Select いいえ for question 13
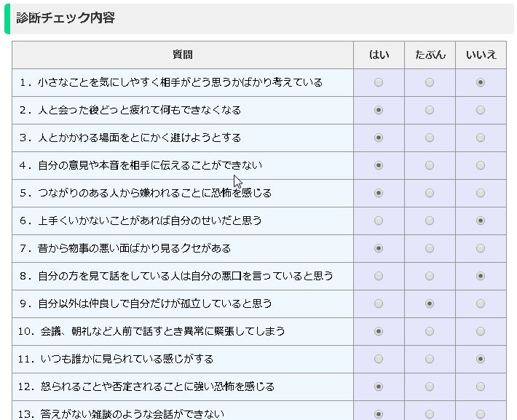 [481, 414]
